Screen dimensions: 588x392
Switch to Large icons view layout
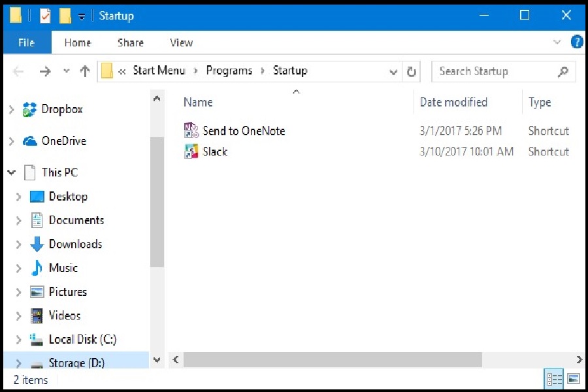tap(573, 379)
